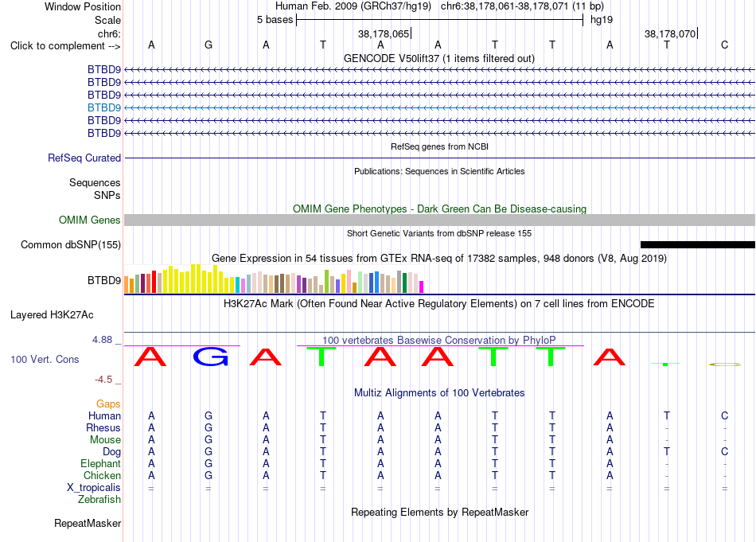Click the 100 Vert. Cons label
756x542 pixels.
(45, 359)
